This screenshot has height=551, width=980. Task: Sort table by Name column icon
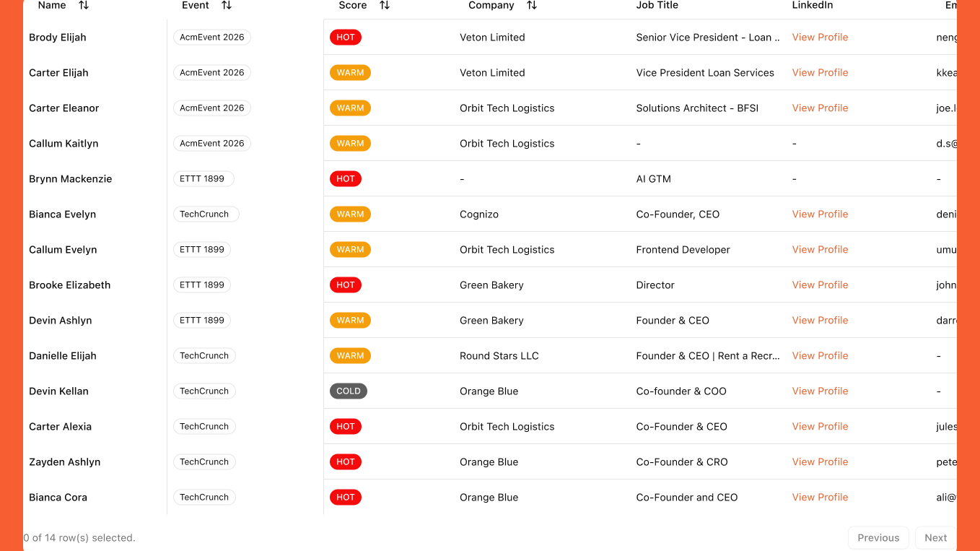tap(84, 5)
